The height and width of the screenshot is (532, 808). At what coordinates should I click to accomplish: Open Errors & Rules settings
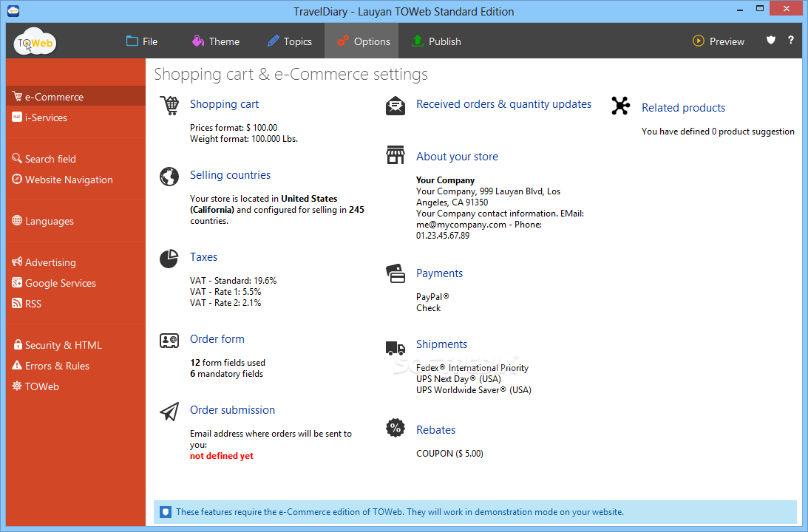[75, 366]
